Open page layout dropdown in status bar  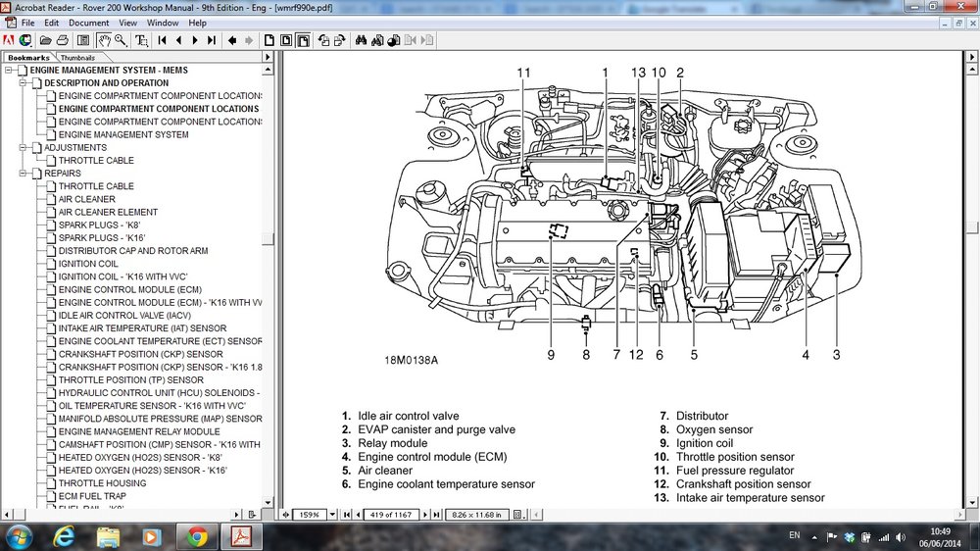tap(518, 515)
